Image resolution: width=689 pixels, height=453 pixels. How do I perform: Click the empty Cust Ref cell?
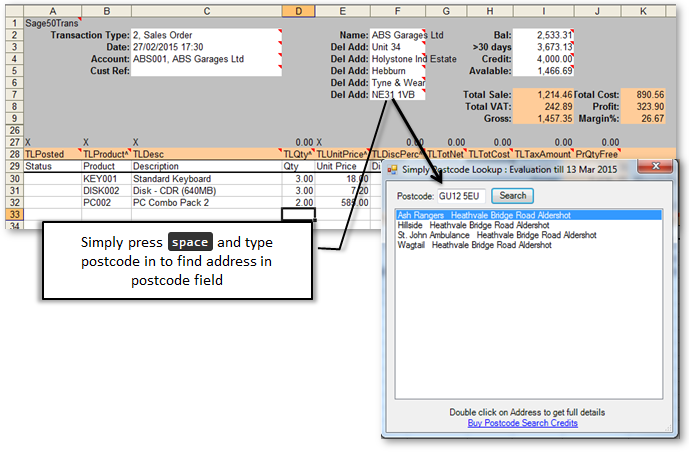point(207,71)
